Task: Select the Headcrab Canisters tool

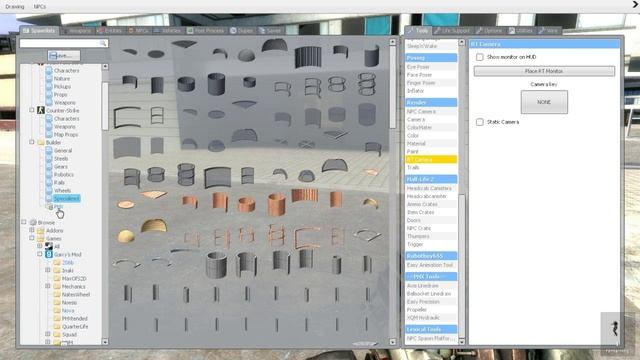Action: tap(431, 188)
